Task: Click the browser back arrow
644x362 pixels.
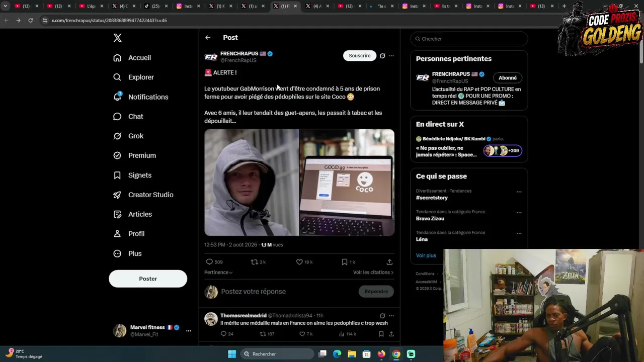Action: (x=6, y=21)
